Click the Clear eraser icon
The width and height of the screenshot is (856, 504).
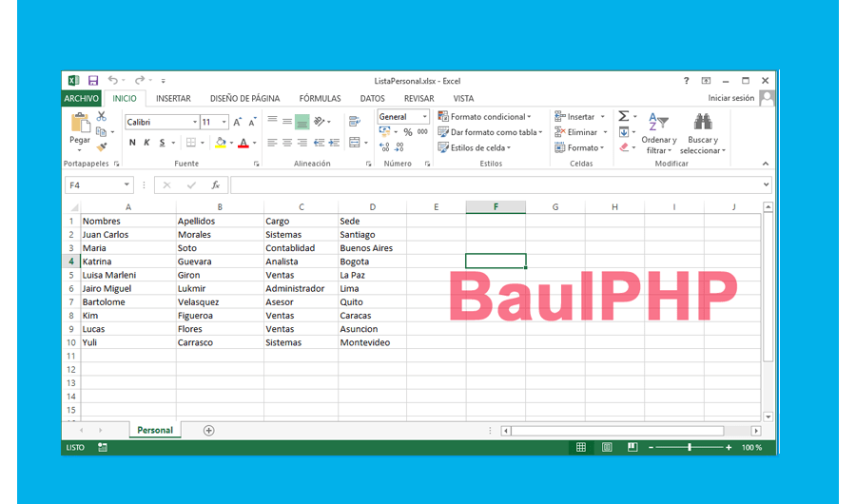[624, 147]
